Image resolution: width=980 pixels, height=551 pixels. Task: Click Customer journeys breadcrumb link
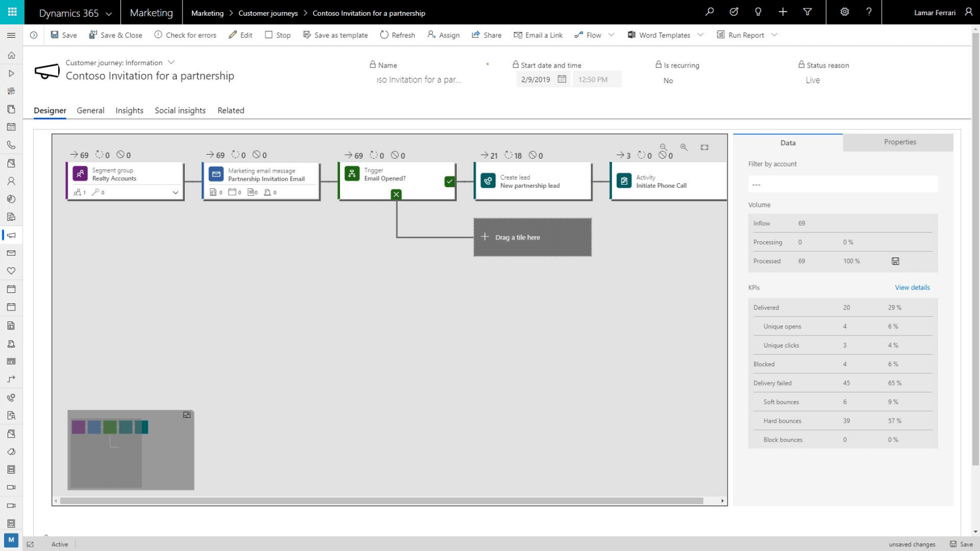(268, 13)
